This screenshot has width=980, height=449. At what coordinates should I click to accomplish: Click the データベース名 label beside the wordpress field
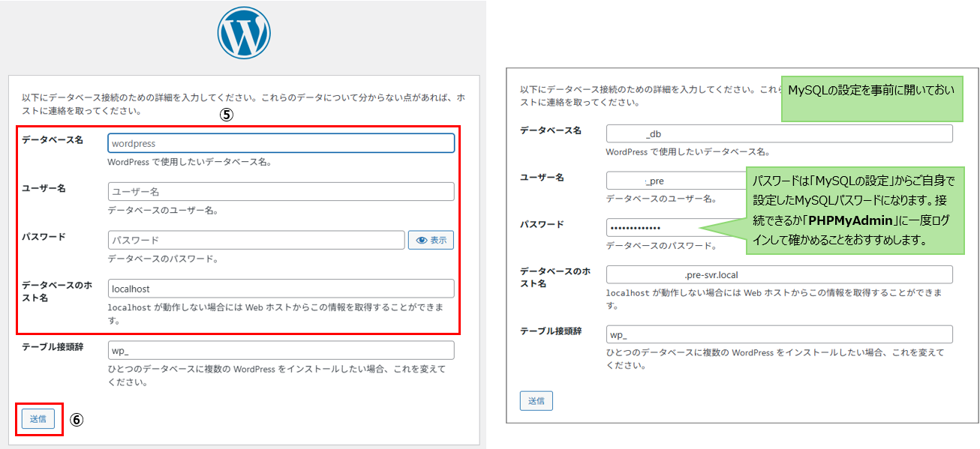(x=53, y=140)
